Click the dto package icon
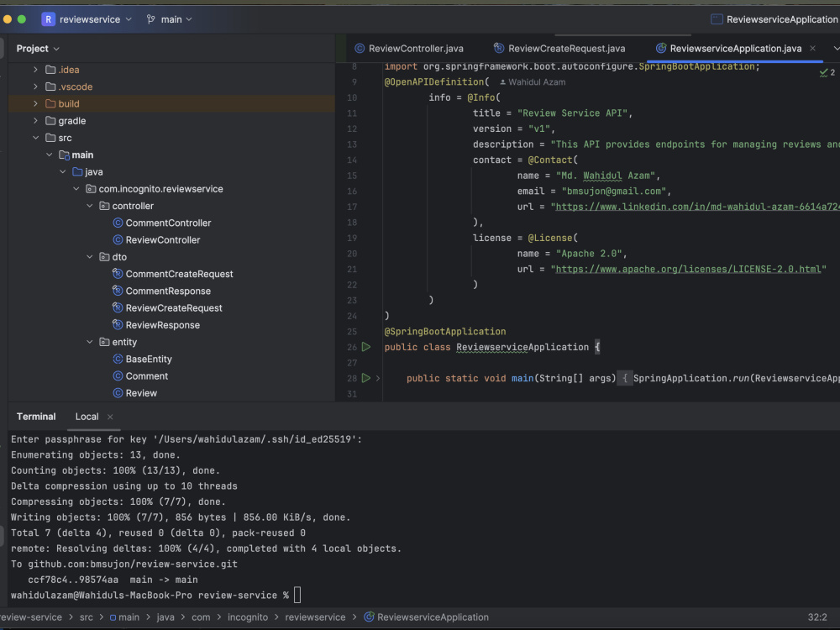The image size is (840, 630). point(104,257)
